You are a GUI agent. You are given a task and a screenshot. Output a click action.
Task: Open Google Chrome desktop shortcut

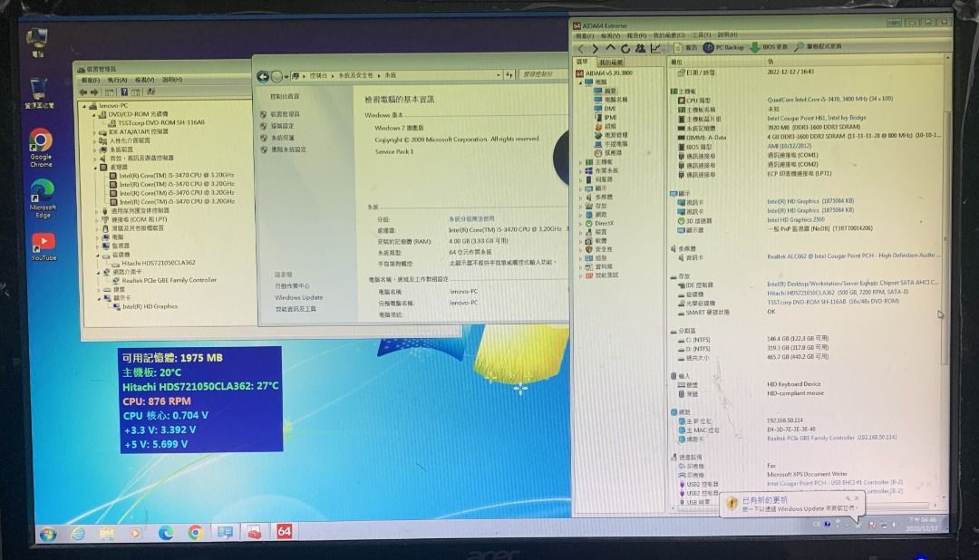coord(41,148)
